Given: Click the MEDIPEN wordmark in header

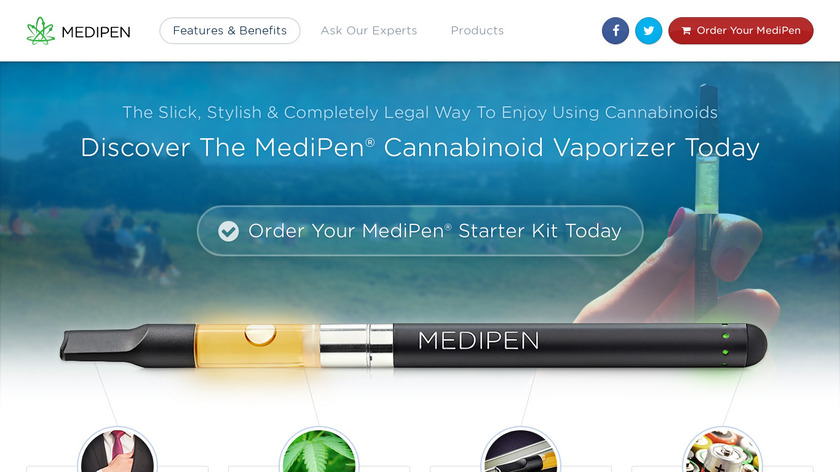Looking at the screenshot, I should pos(96,32).
